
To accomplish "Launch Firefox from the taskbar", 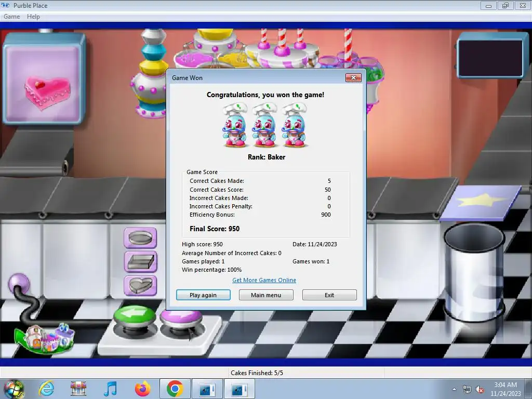I will click(x=142, y=389).
